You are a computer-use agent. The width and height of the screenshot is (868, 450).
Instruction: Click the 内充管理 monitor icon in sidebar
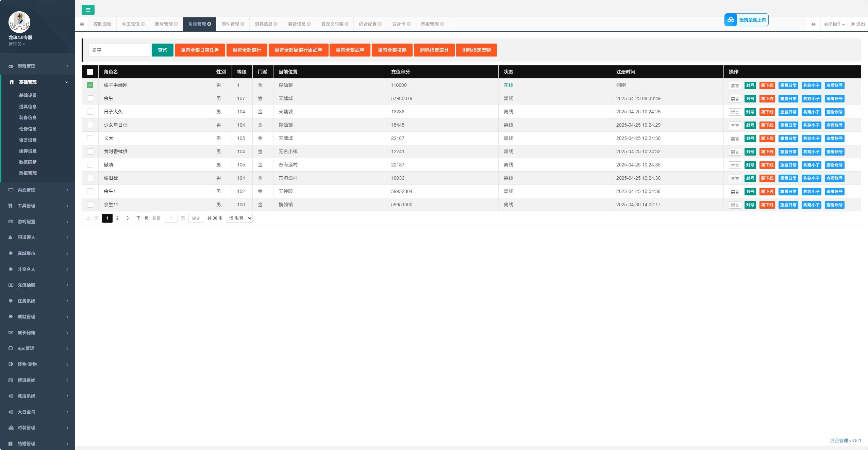[11, 190]
